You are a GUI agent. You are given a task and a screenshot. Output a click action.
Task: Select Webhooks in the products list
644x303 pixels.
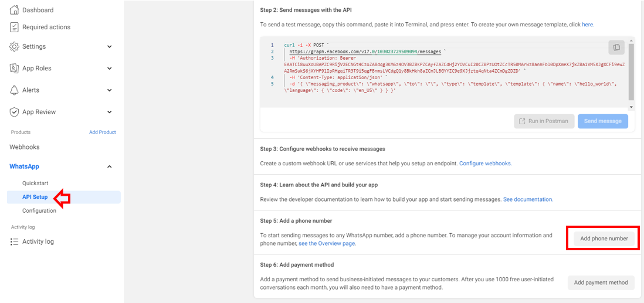click(x=25, y=147)
